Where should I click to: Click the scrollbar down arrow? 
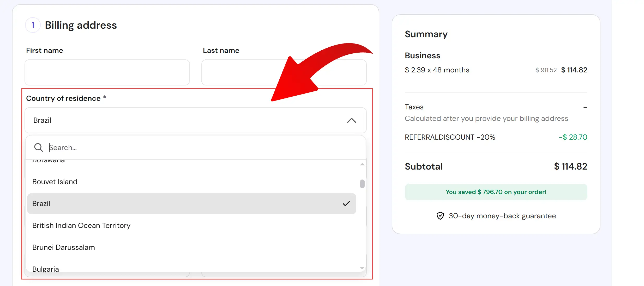(x=362, y=268)
